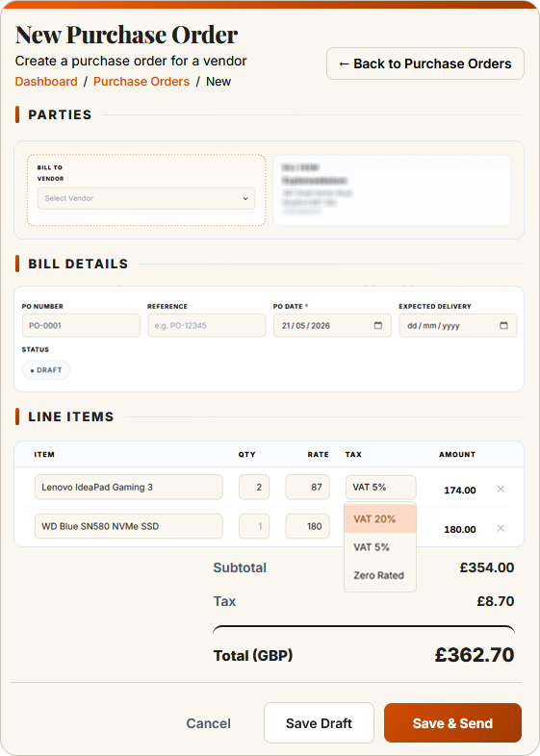Remove the WD Blue SN580 NVMe SSD line
The height and width of the screenshot is (756, 540).
[x=501, y=528]
